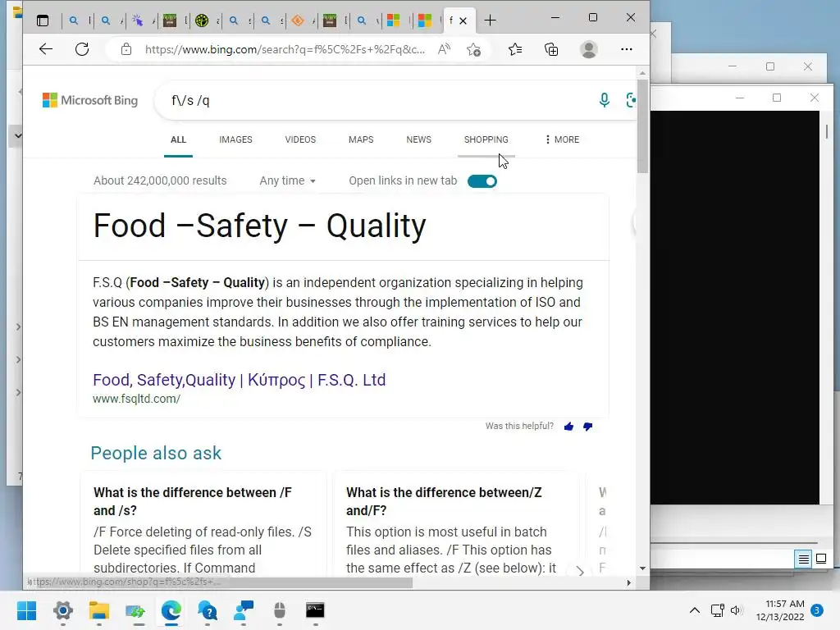Click the down chevron in left background window
This screenshot has height=630, width=840.
tap(18, 135)
